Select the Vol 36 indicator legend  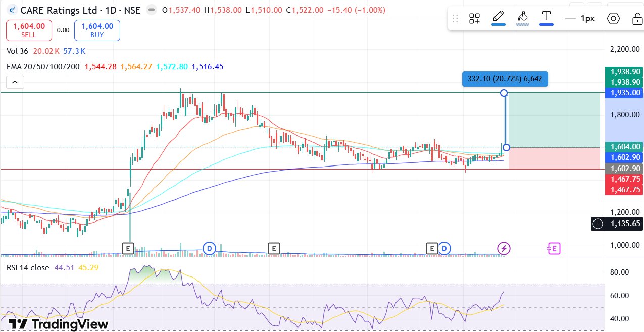[x=17, y=51]
